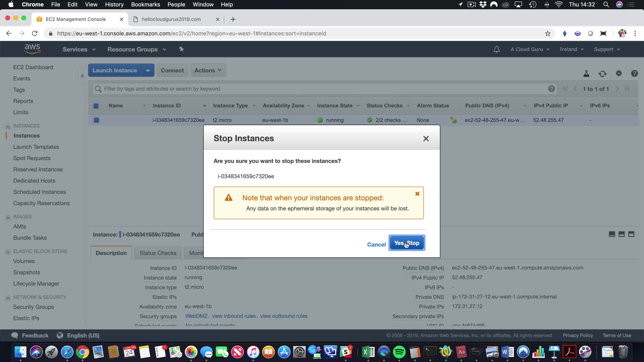Click Cancel in the Stop Instances dialog

coord(376,245)
